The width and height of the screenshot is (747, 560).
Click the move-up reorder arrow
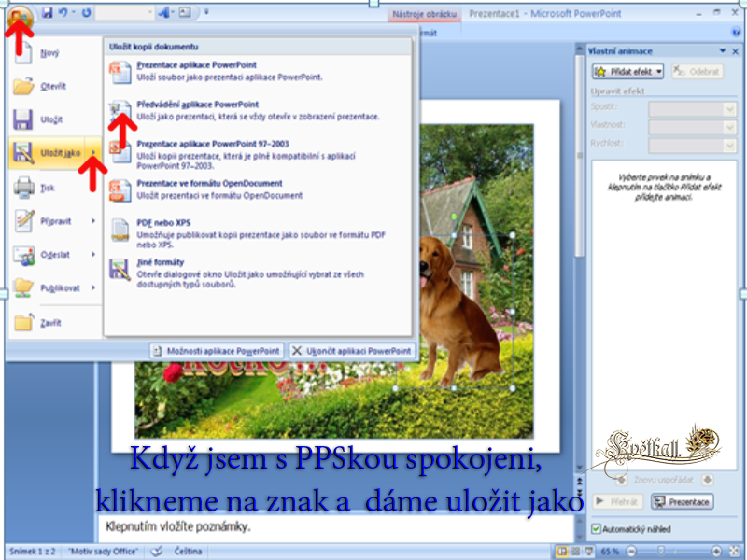click(621, 480)
